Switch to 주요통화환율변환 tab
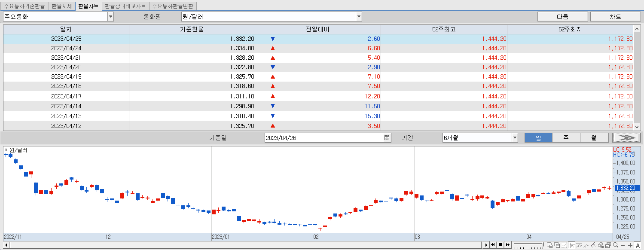 click(173, 6)
